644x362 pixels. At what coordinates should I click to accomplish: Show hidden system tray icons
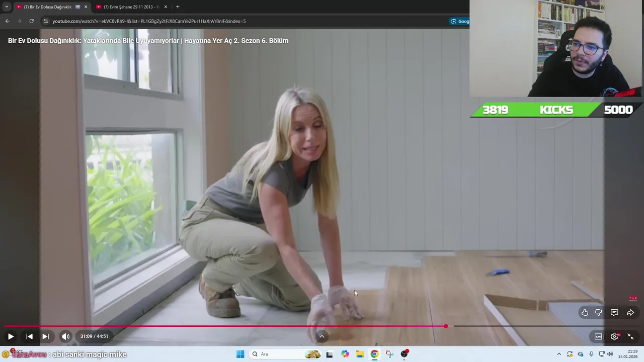pyautogui.click(x=558, y=354)
